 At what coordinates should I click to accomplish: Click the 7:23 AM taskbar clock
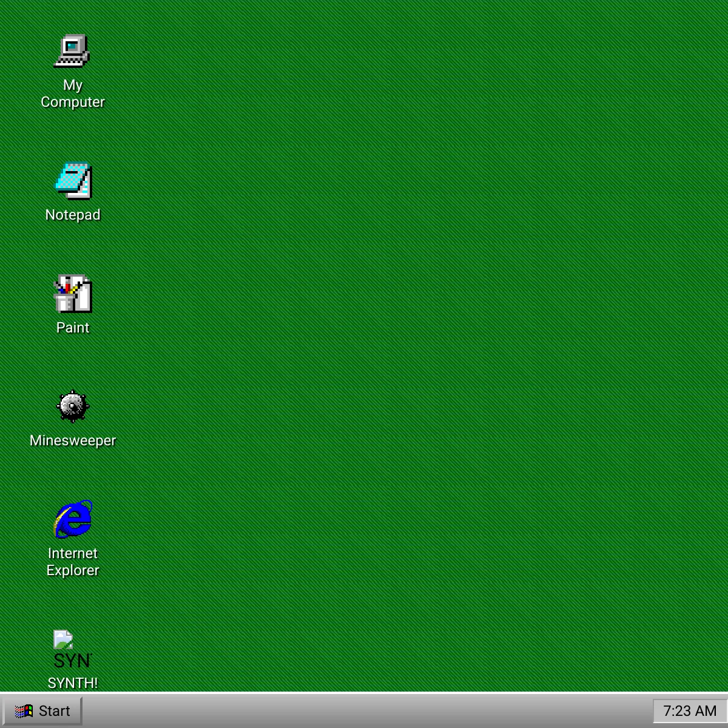coord(689,710)
